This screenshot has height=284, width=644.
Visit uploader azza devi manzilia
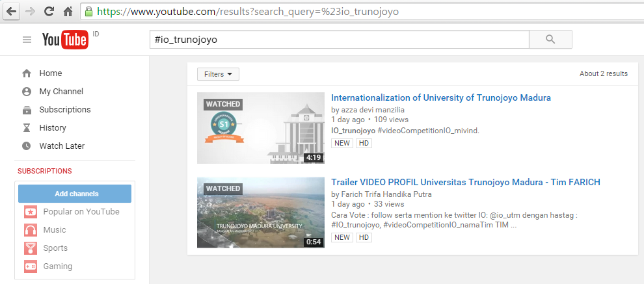pos(373,110)
